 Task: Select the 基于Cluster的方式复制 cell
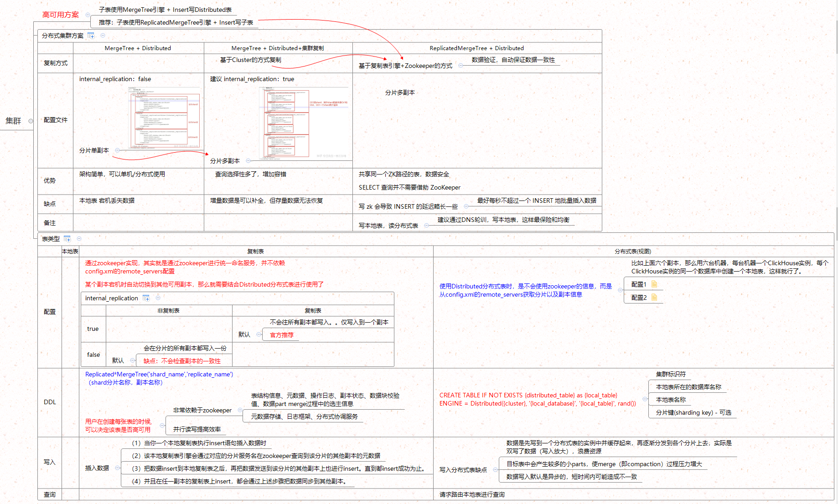tap(251, 60)
